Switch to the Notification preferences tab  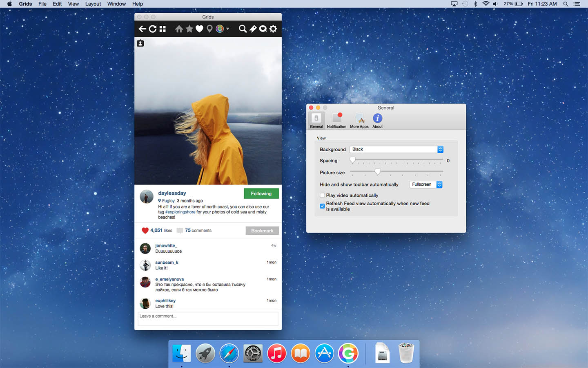click(x=336, y=121)
